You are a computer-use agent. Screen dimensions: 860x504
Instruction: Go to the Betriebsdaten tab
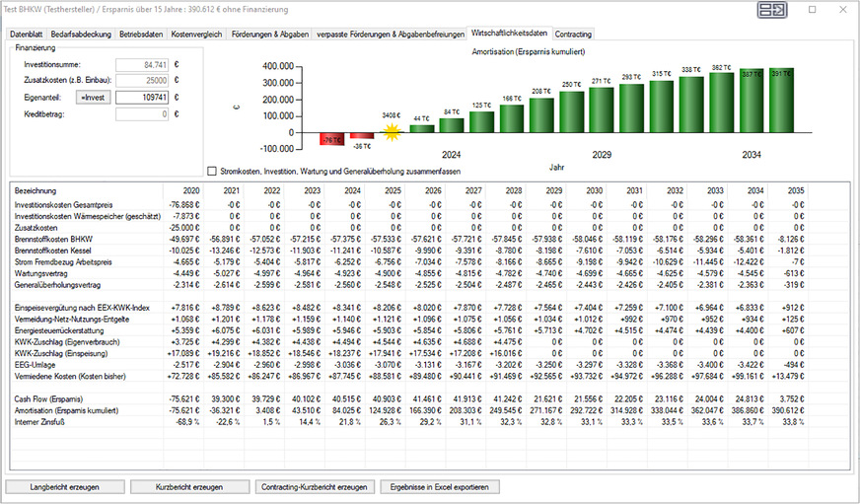tap(141, 35)
